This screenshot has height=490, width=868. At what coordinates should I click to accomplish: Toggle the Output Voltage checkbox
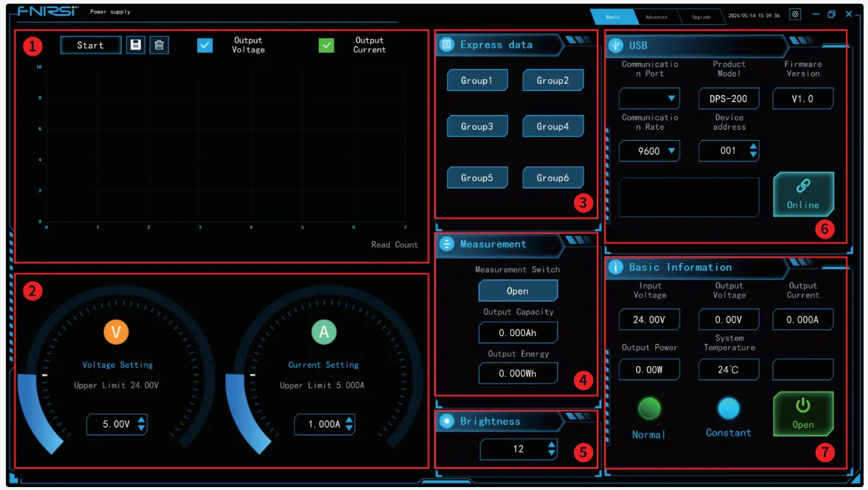205,45
